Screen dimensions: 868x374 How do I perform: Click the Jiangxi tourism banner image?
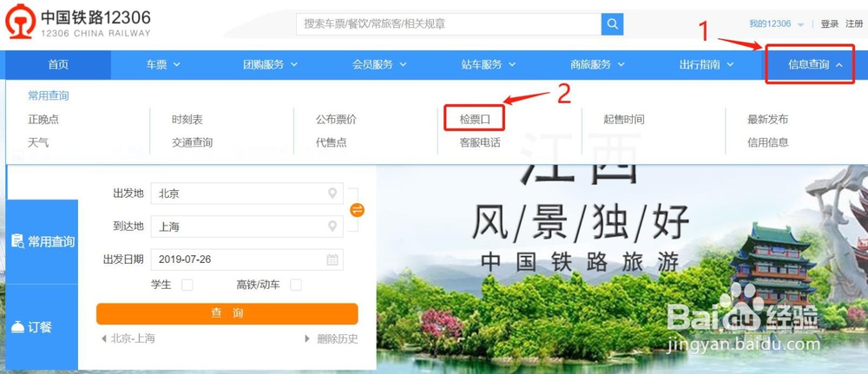tap(622, 268)
